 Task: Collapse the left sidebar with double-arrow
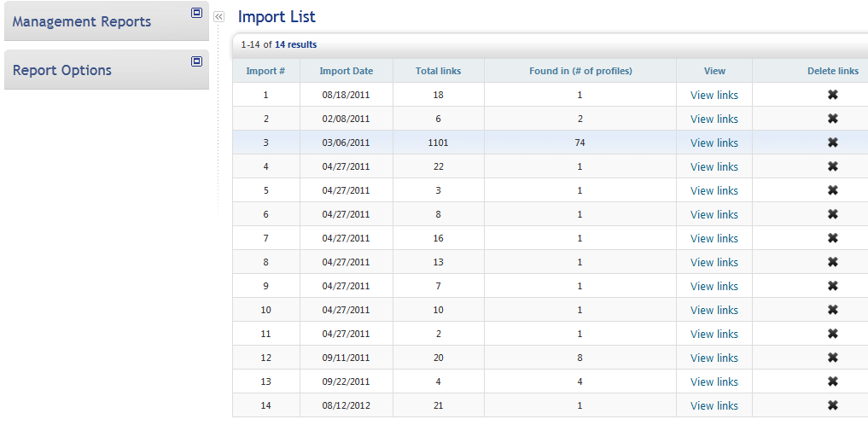pos(218,16)
